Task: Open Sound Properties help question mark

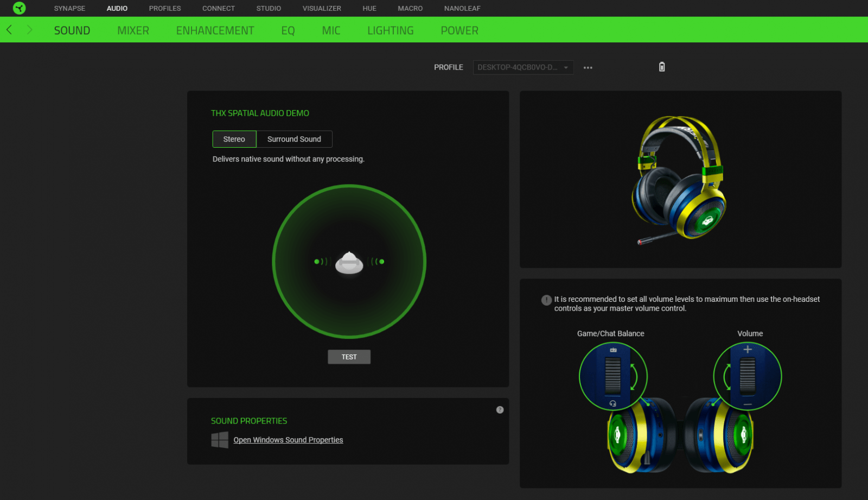Action: [500, 410]
